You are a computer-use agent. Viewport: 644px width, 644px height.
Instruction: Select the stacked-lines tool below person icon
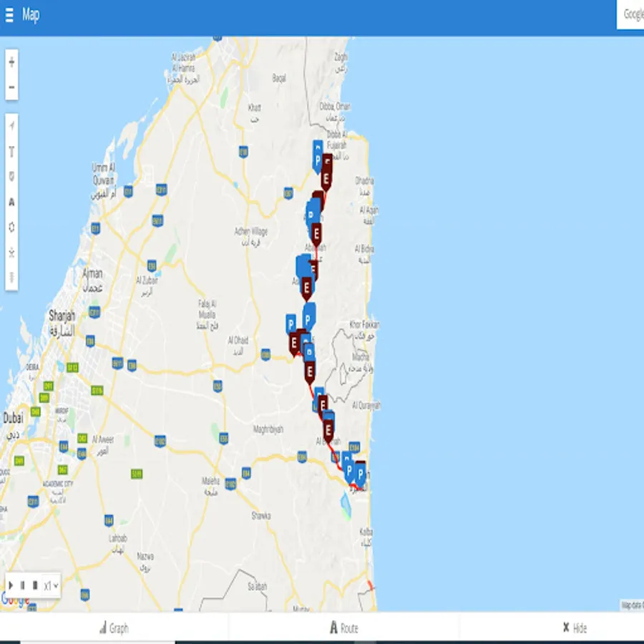click(11, 277)
